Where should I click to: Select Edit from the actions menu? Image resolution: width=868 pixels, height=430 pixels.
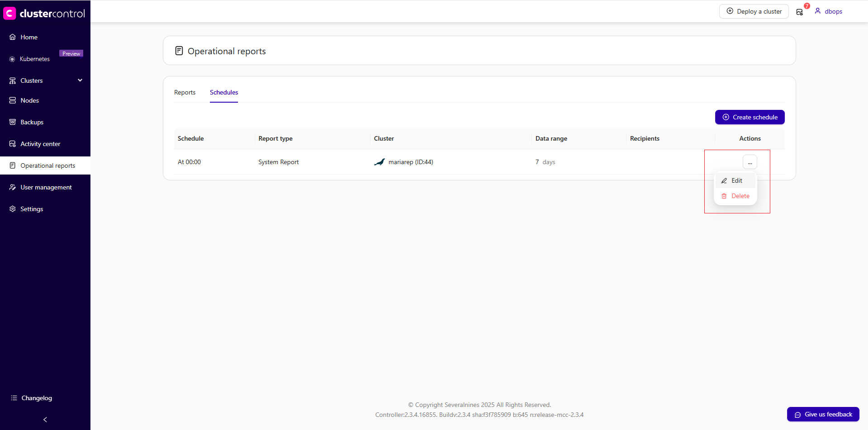(736, 180)
